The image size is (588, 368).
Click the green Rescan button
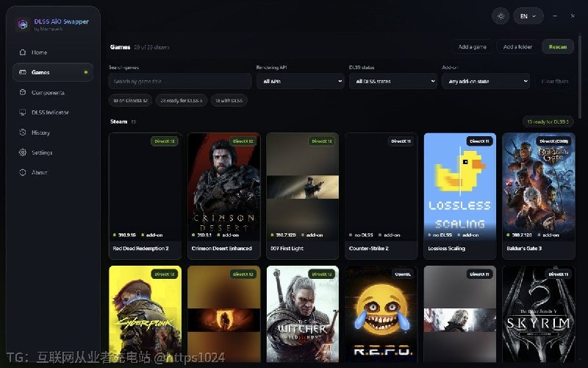pos(558,47)
